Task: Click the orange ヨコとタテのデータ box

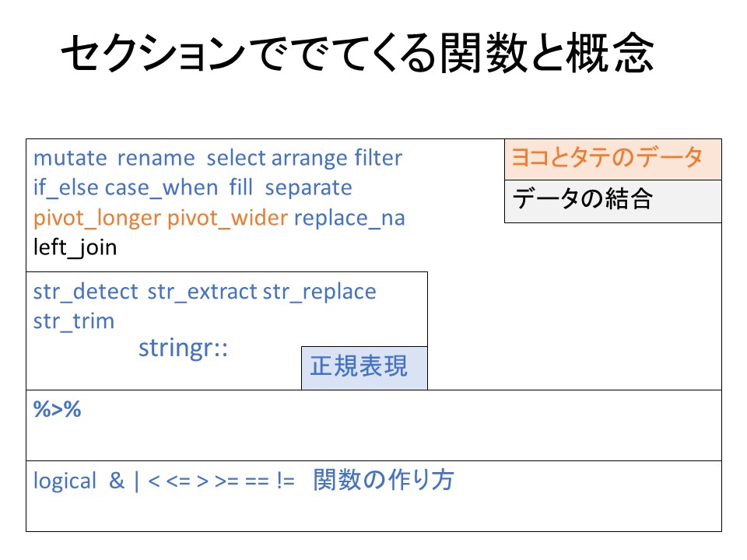Action: coord(613,159)
